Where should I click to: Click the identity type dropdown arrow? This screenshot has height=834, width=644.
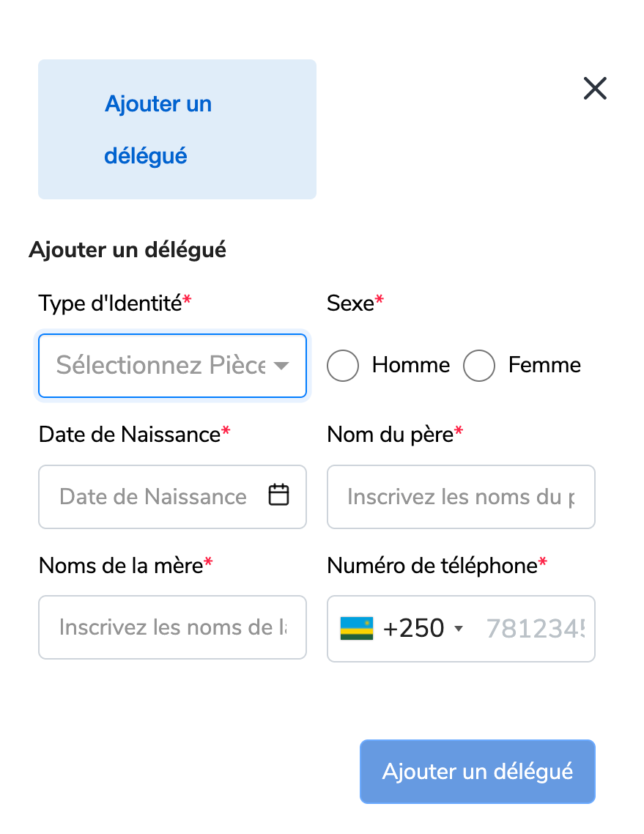[x=281, y=366]
